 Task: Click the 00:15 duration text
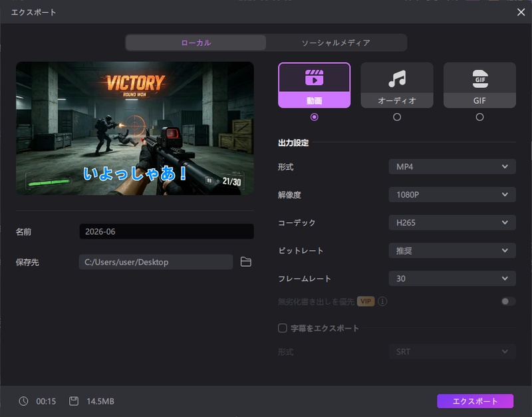coord(46,402)
